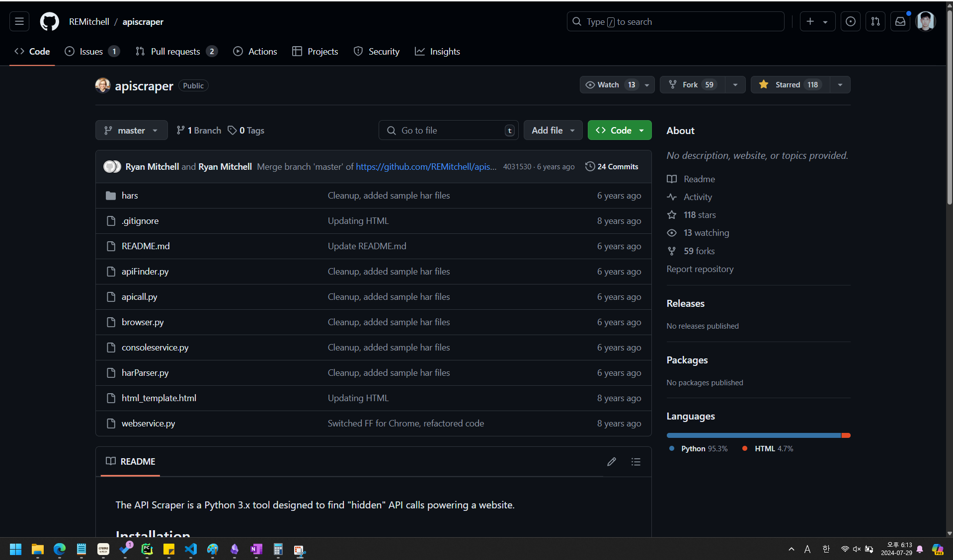Open Microsoft Edge from taskbar

pos(60,549)
